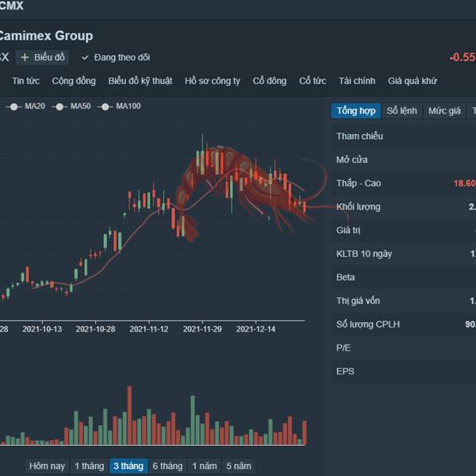Click the 2021-12-14 date axis label
The height and width of the screenshot is (476, 476).
point(256,329)
